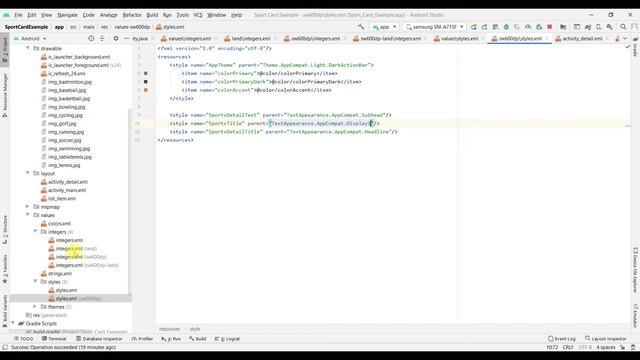The height and width of the screenshot is (360, 640).
Task: Open the VCS menu
Action: [x=198, y=15]
